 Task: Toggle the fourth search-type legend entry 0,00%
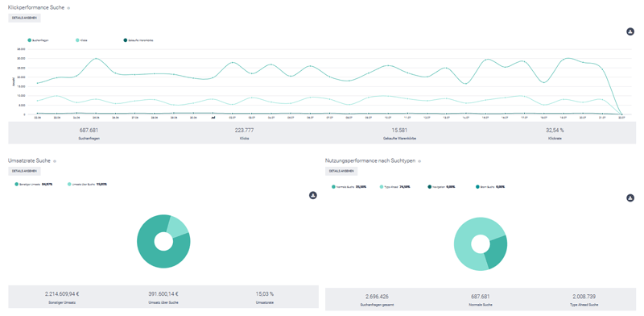(x=490, y=187)
